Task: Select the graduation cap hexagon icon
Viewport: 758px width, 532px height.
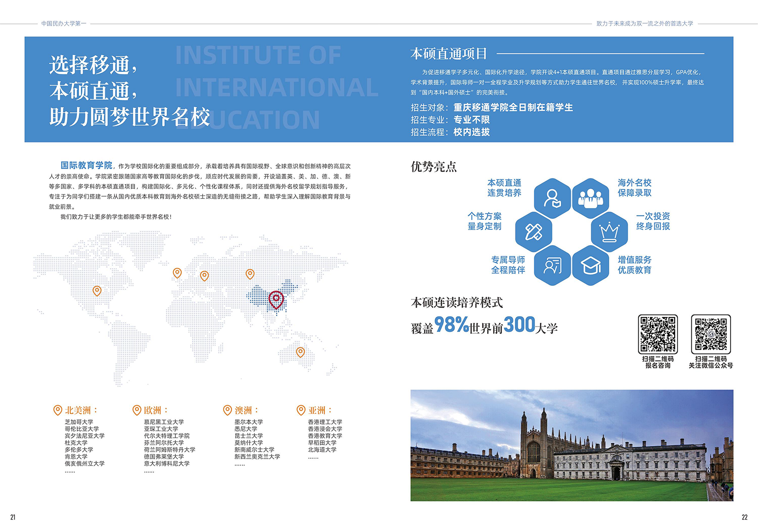Action: [590, 266]
